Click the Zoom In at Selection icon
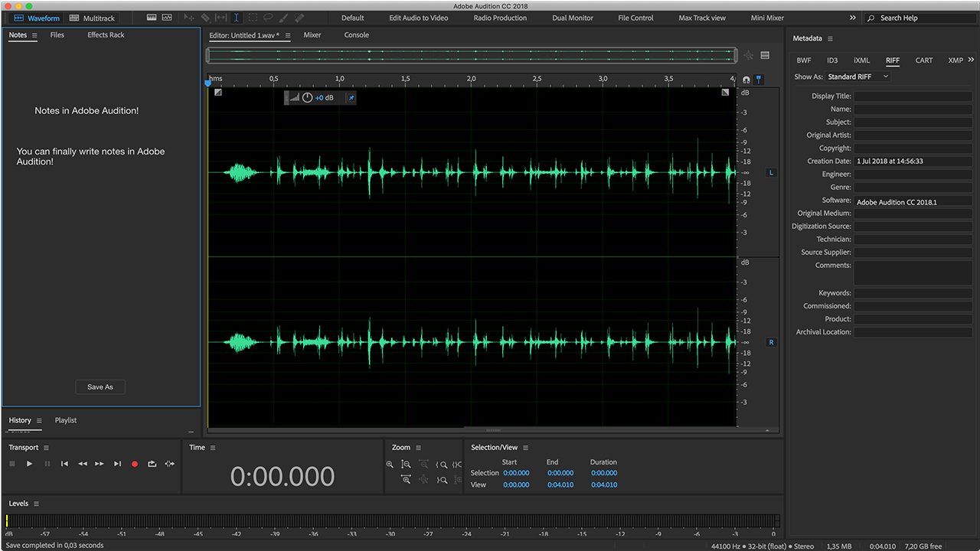The image size is (980, 551). 457,465
